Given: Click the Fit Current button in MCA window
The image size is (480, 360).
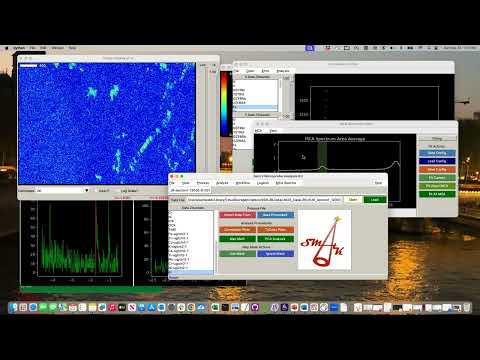Looking at the screenshot, I should (437, 178).
